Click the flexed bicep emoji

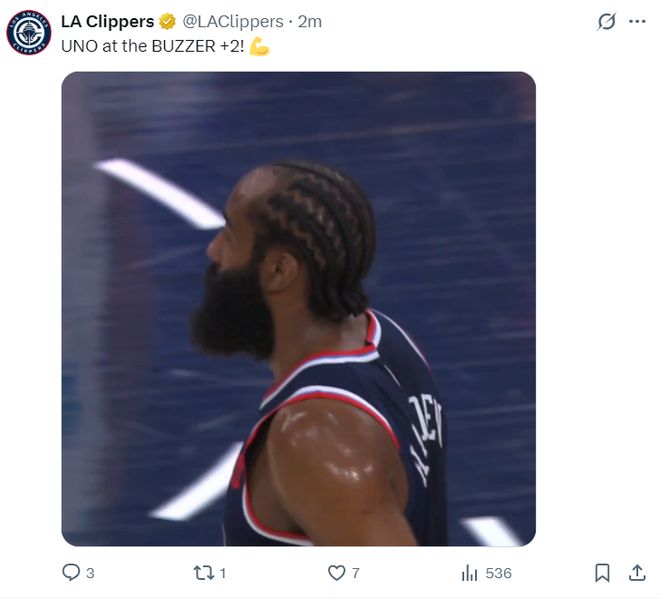point(259,46)
